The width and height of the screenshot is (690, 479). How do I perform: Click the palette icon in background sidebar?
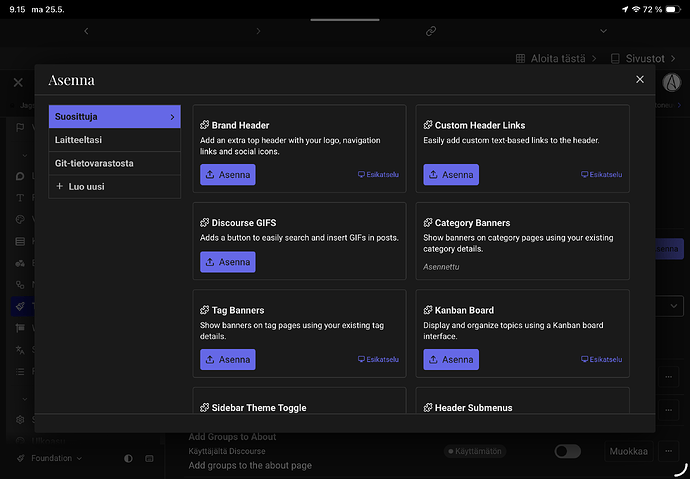(20, 219)
